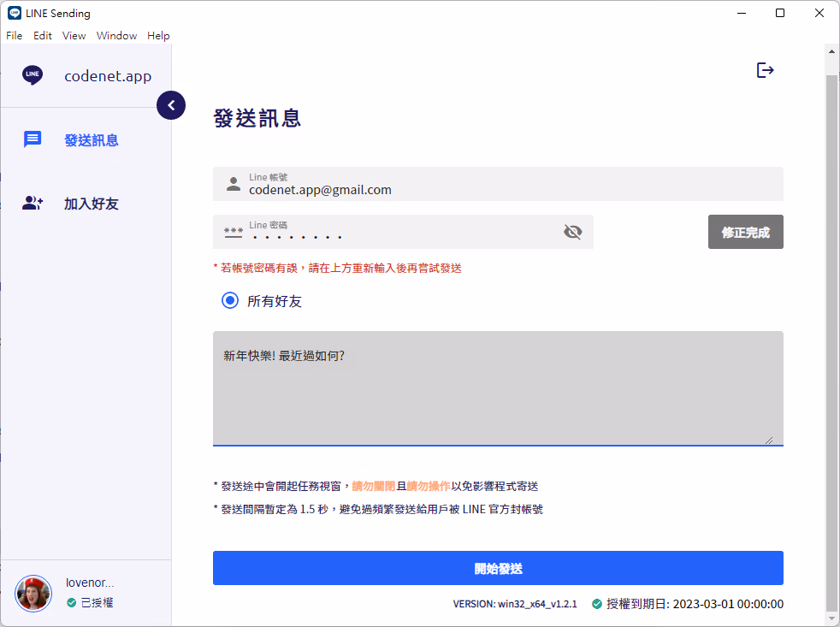
Task: Click the LINE logo in the sidebar
Action: [x=33, y=75]
